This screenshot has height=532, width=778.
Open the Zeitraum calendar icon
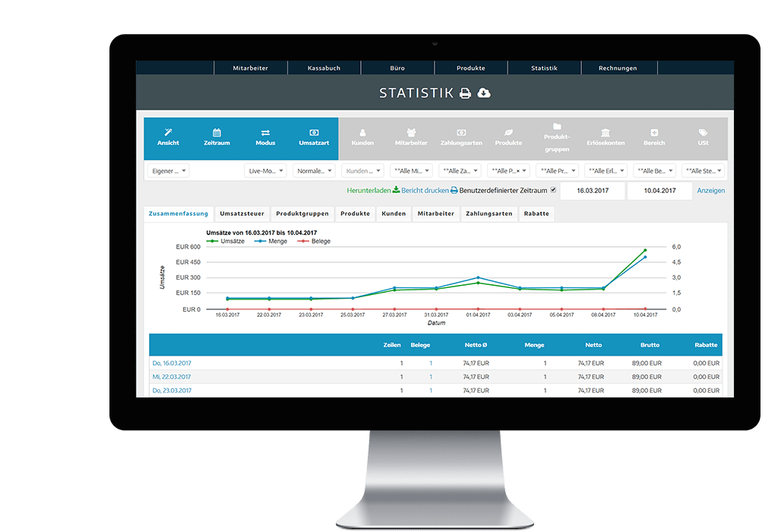[x=217, y=131]
